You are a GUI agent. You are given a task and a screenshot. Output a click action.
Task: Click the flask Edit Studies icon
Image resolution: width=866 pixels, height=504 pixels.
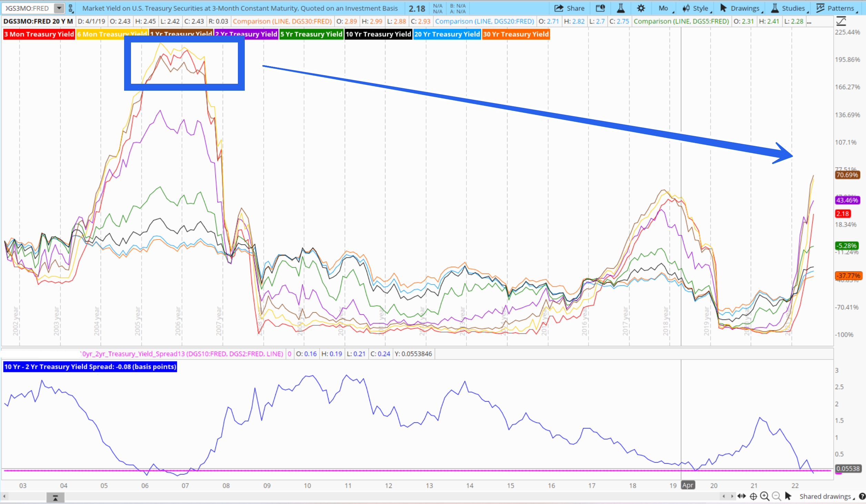click(621, 8)
